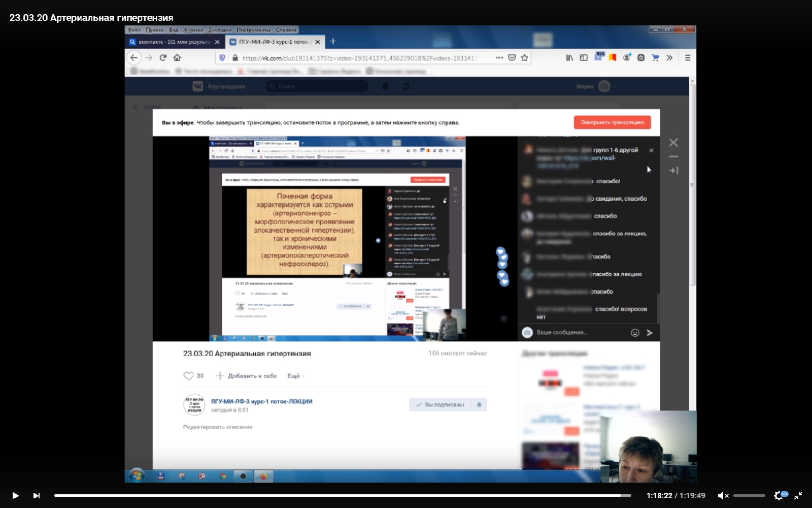Open the Chrome taskbar icon

click(x=223, y=477)
